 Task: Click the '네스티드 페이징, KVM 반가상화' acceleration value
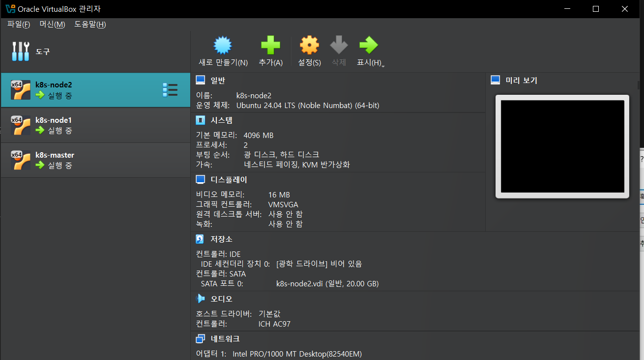click(297, 165)
